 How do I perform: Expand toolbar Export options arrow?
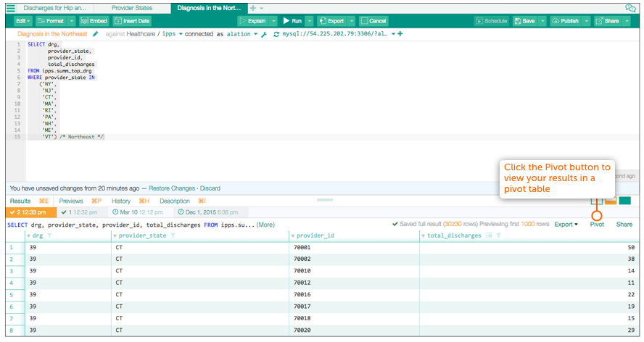point(352,21)
